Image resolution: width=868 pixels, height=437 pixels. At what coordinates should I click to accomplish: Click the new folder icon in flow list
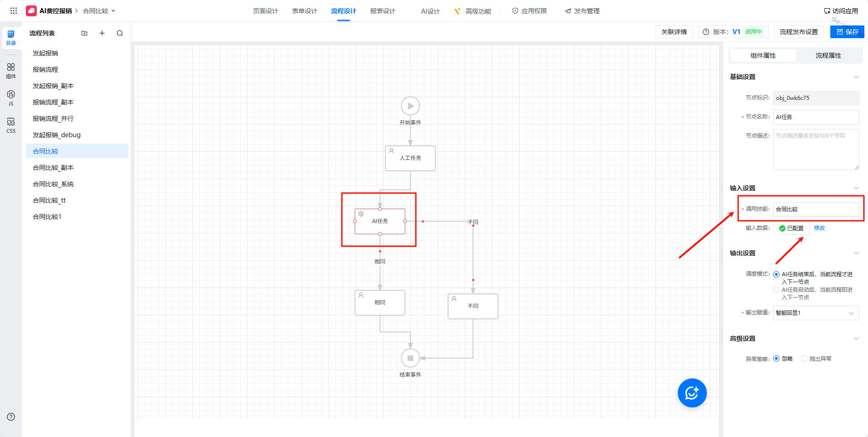pos(84,33)
